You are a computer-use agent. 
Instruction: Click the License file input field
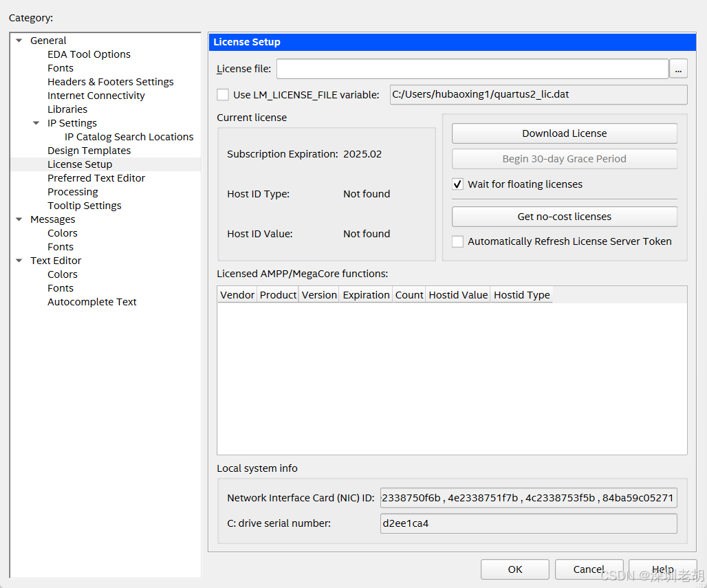472,69
